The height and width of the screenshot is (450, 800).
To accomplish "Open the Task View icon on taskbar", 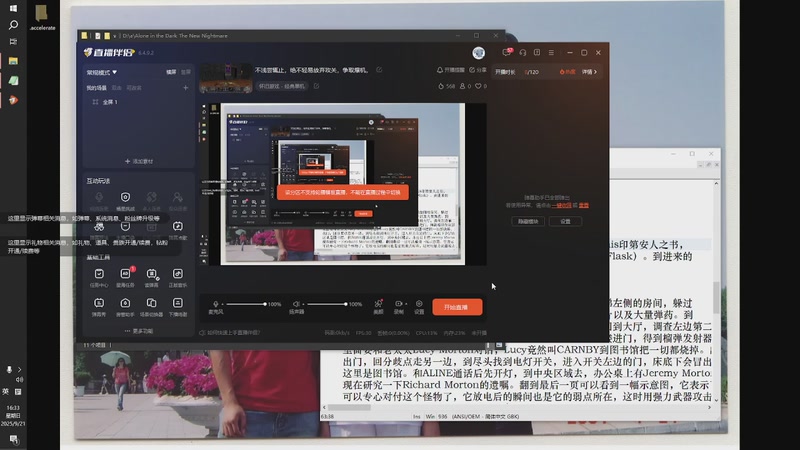I will pos(13,41).
